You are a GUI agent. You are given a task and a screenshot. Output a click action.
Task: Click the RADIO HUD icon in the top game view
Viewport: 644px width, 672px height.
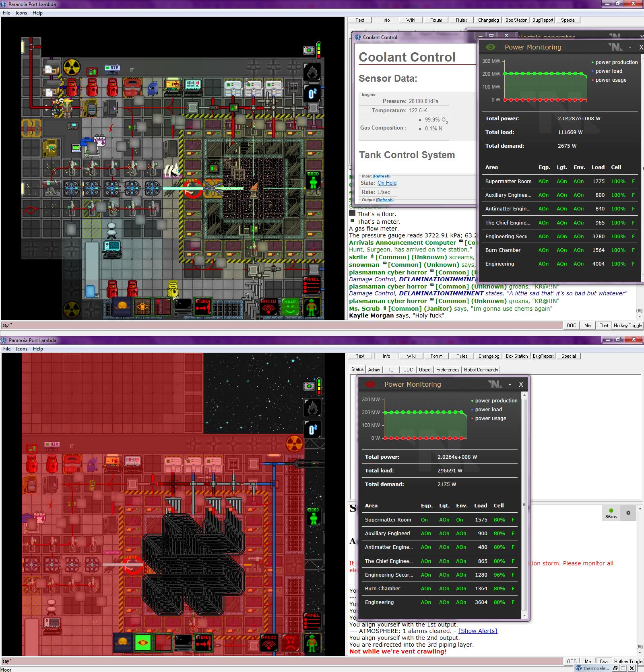[268, 307]
